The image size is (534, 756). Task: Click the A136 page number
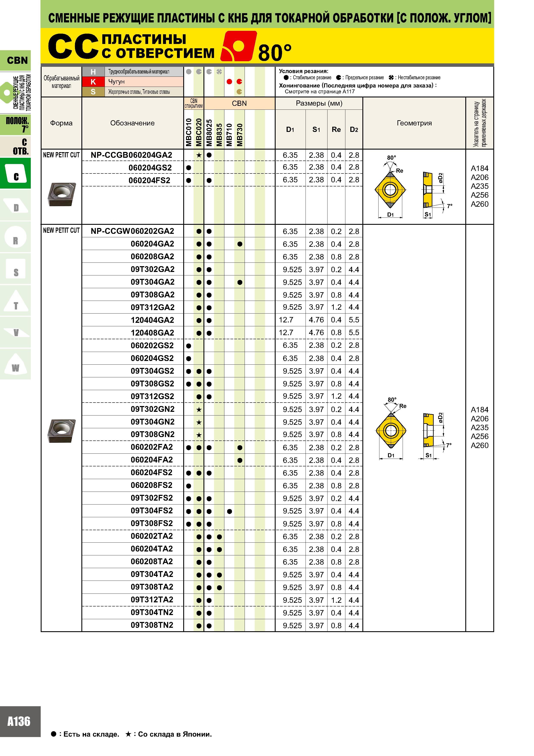pos(19,722)
